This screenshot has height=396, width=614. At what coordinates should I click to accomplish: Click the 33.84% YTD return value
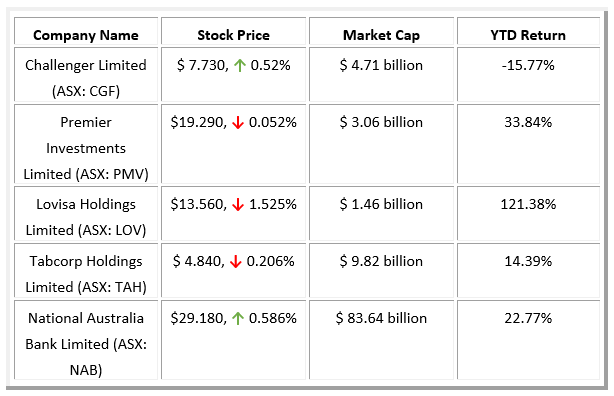[528, 122]
